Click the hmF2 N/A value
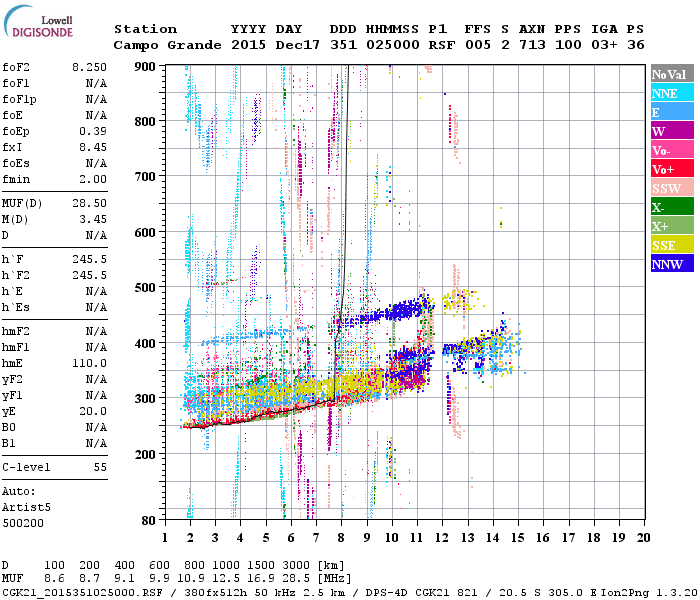Image resolution: width=700 pixels, height=600 pixels. point(96,332)
